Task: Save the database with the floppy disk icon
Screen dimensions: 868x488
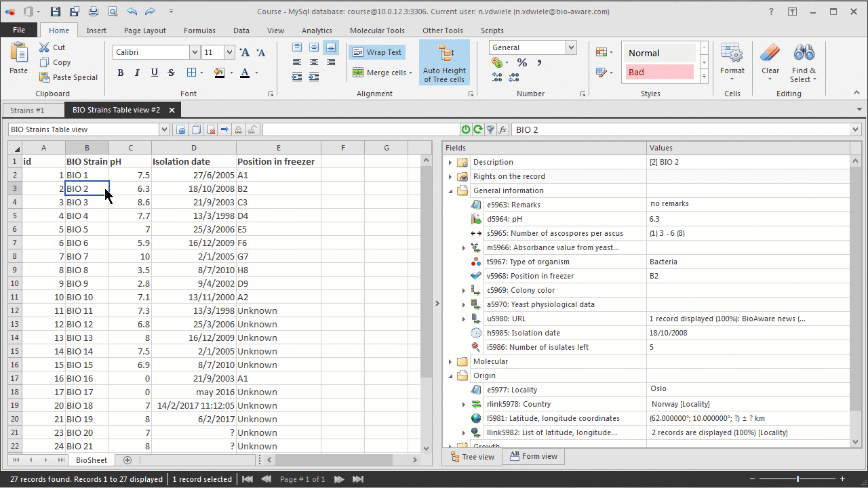Action: point(56,12)
